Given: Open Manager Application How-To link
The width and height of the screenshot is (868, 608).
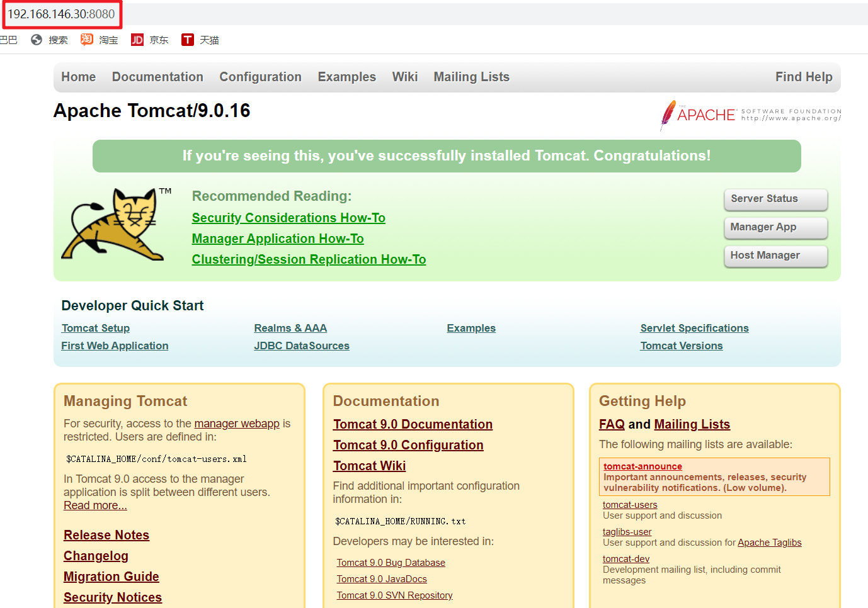Looking at the screenshot, I should [278, 239].
